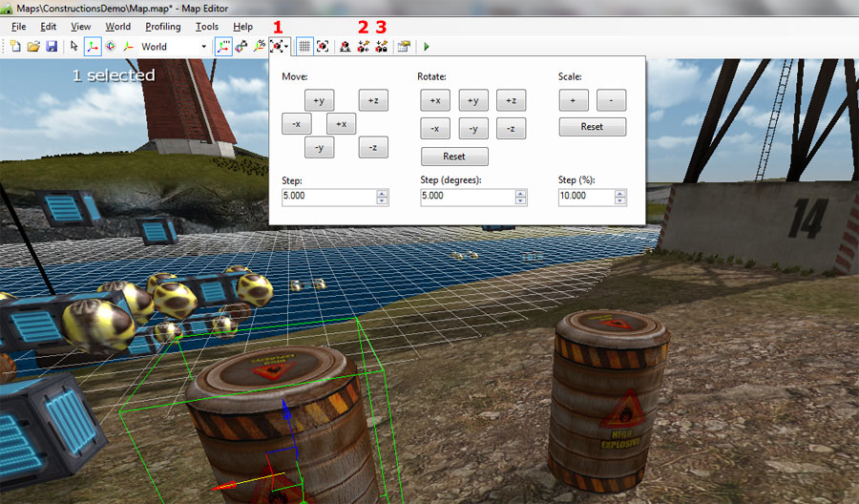This screenshot has height=504, width=859.
Task: Open the World menu
Action: click(x=117, y=27)
